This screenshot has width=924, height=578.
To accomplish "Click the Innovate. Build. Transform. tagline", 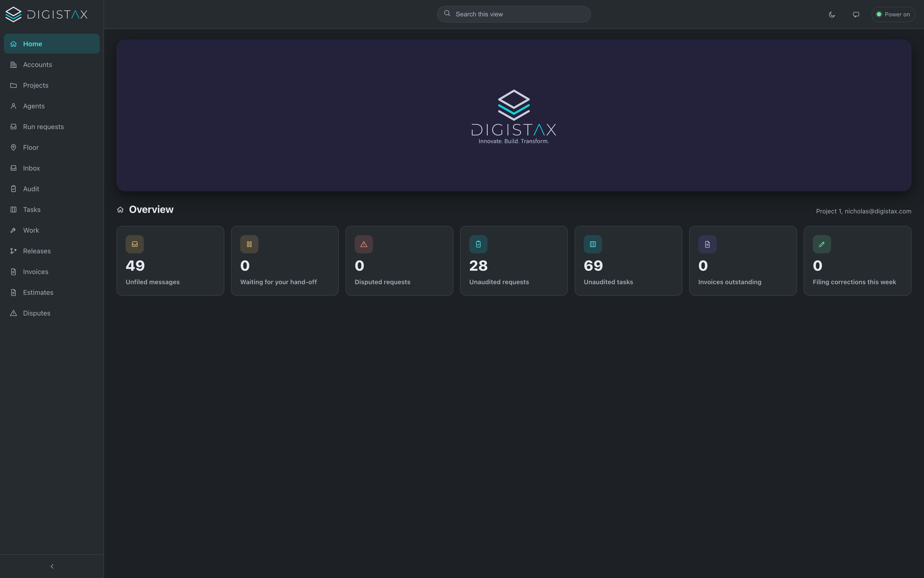I will (514, 141).
